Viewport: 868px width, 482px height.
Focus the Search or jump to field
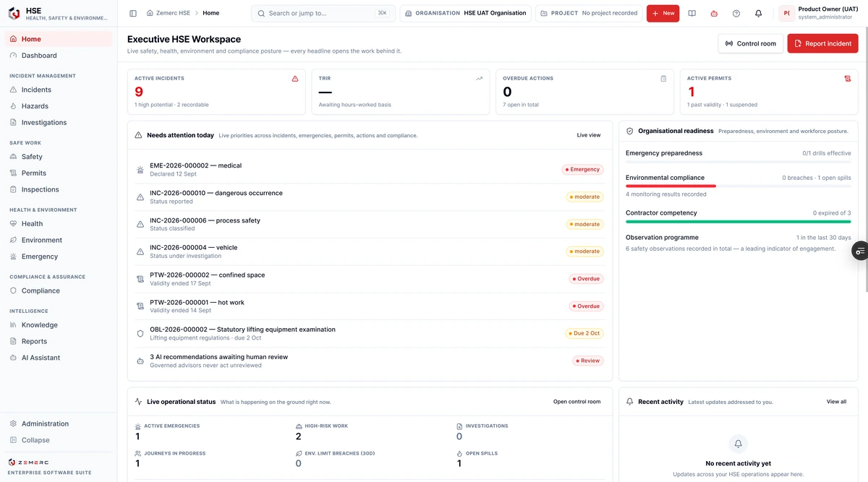coord(323,13)
